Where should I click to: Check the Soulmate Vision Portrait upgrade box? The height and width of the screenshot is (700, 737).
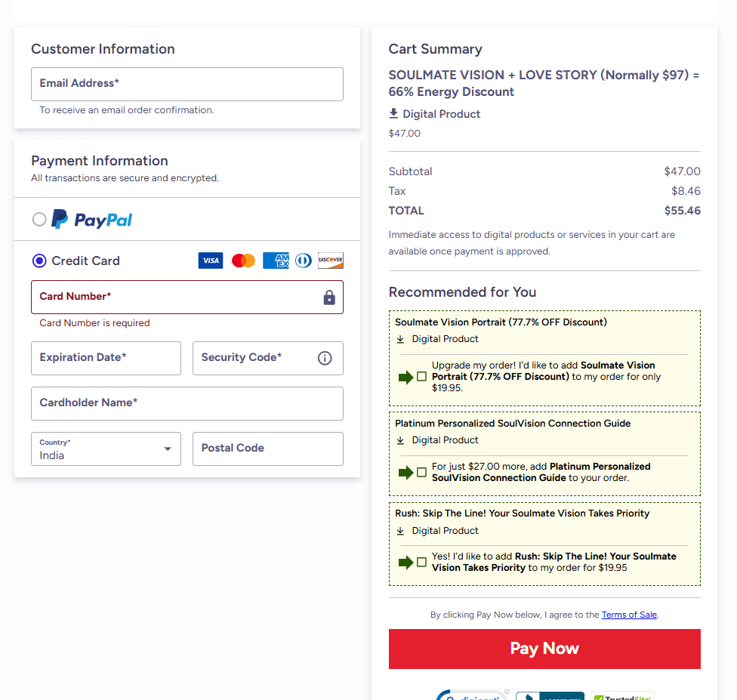421,377
